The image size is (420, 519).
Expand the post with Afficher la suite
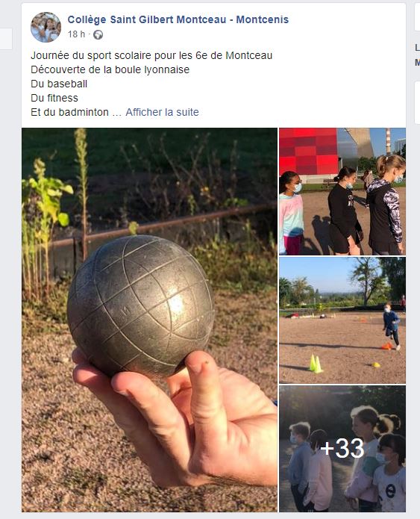[162, 112]
